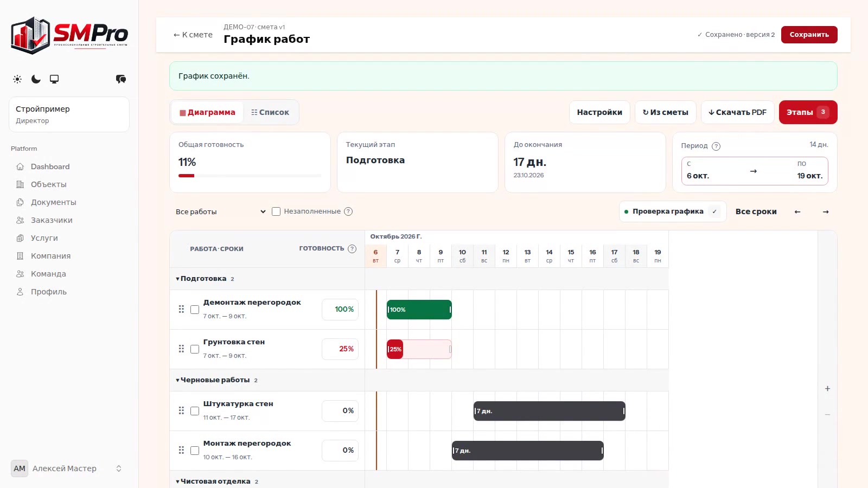This screenshot has width=868, height=488.
Task: Click the Монтаж перегородок 7 дн. bar
Action: (x=527, y=451)
